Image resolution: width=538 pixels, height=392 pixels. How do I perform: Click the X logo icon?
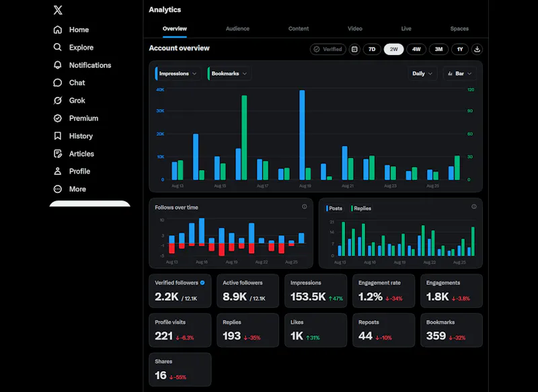point(58,10)
